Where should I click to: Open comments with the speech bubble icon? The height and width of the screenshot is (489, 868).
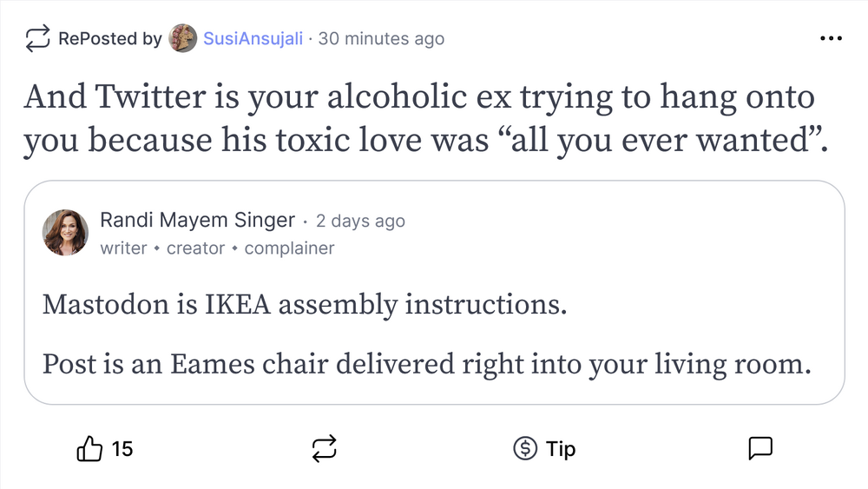coord(760,448)
